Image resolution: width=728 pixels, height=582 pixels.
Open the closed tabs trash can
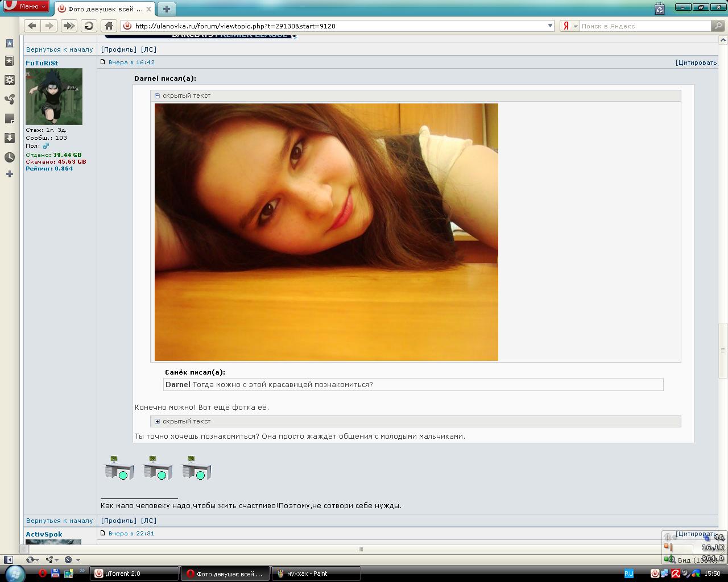click(659, 9)
